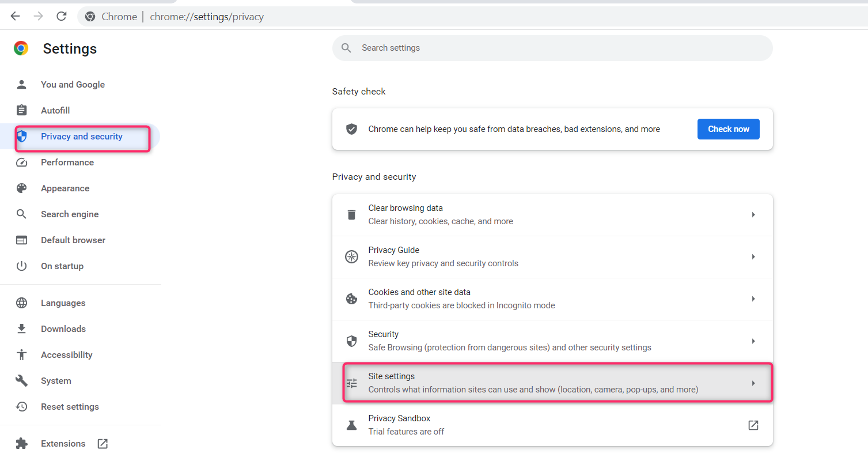Select On startup in the sidebar
Image resolution: width=868 pixels, height=457 pixels.
tap(62, 266)
